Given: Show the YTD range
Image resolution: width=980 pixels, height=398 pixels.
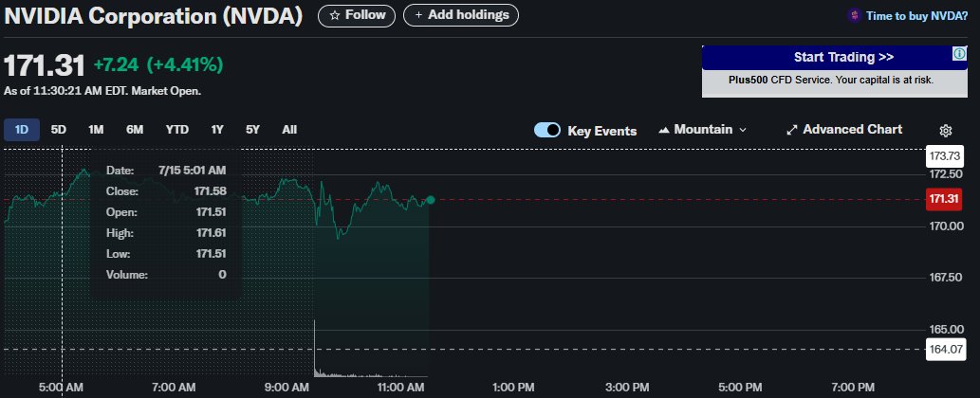Looking at the screenshot, I should click(176, 130).
